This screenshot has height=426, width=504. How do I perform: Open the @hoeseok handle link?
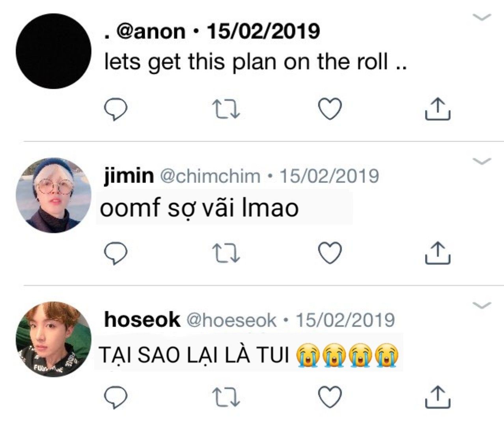pyautogui.click(x=231, y=320)
